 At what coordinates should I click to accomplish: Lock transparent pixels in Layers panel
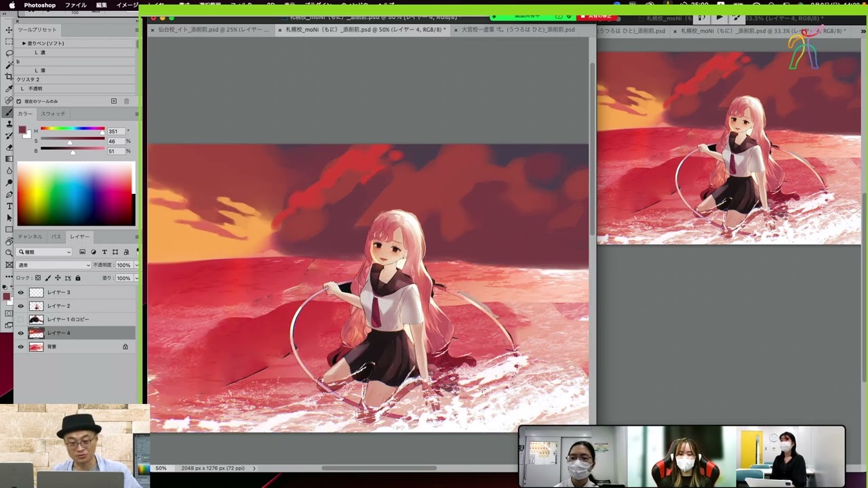coord(38,278)
